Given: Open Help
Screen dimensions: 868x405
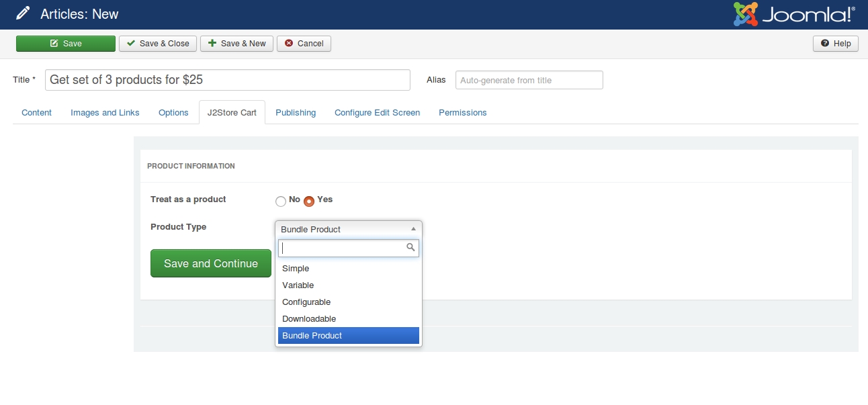Looking at the screenshot, I should pos(836,44).
